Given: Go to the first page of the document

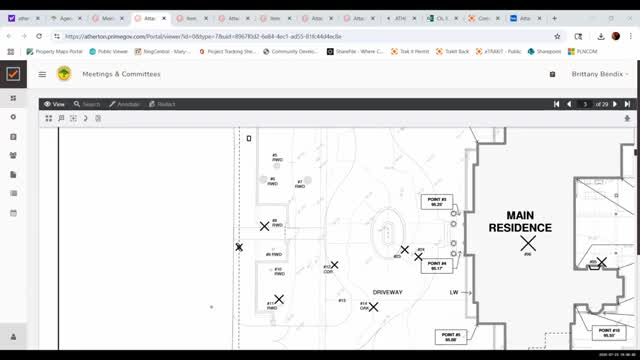Looking at the screenshot, I should point(556,104).
